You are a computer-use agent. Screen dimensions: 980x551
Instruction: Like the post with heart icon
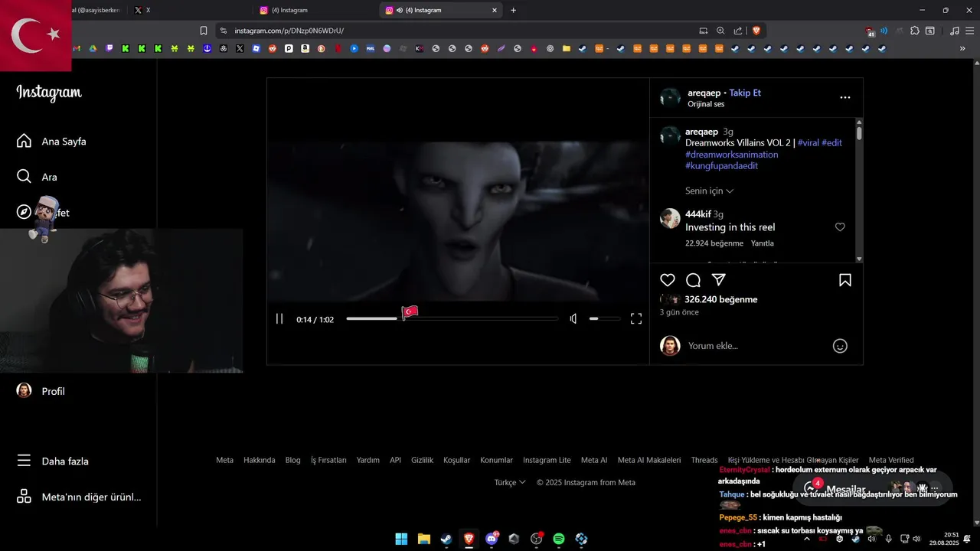(x=668, y=280)
